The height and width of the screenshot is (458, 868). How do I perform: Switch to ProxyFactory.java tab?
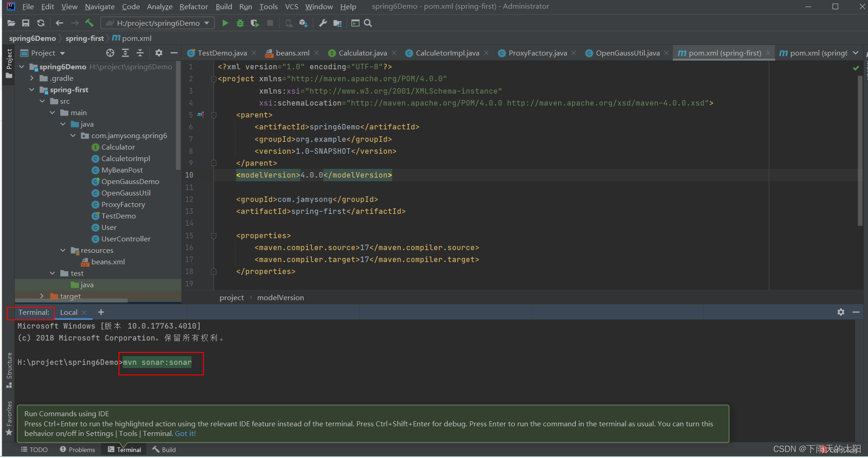(x=537, y=53)
